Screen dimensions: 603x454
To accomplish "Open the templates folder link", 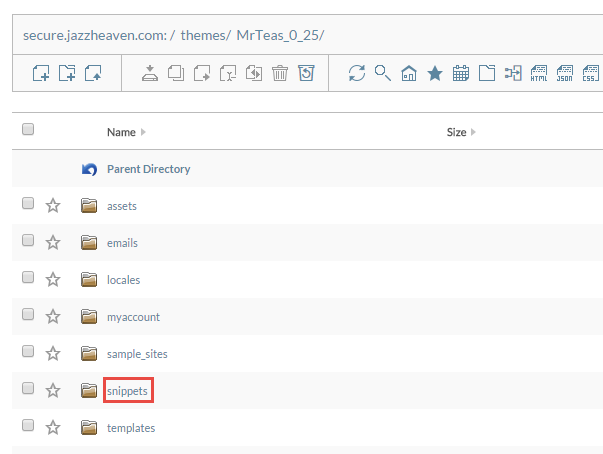I will coord(131,428).
